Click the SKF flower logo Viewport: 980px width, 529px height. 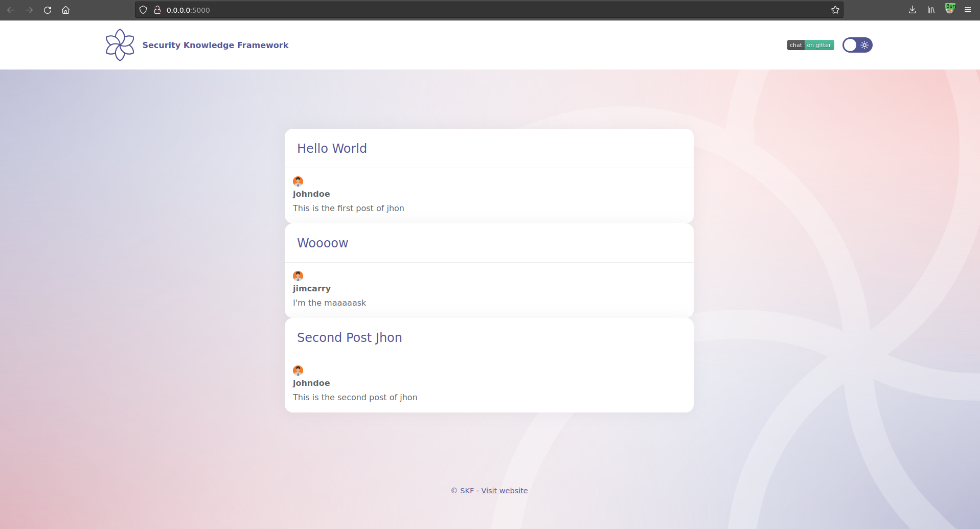coord(120,45)
